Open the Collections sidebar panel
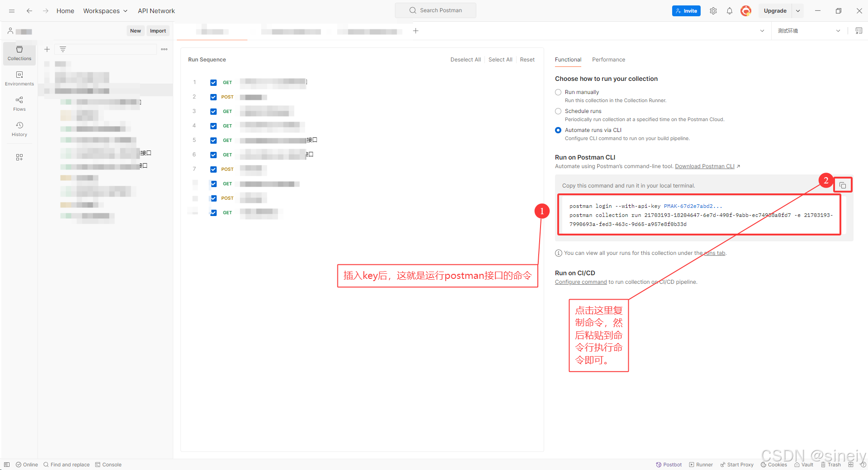The width and height of the screenshot is (868, 470). click(x=19, y=53)
